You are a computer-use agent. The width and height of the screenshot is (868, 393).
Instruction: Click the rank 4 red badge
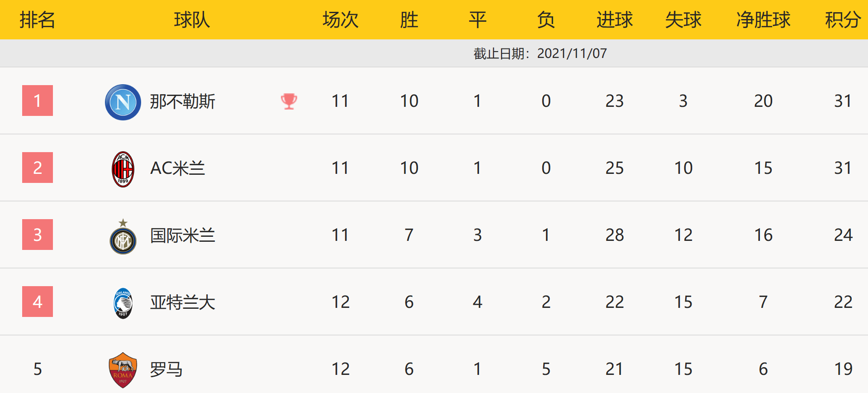[x=38, y=302]
